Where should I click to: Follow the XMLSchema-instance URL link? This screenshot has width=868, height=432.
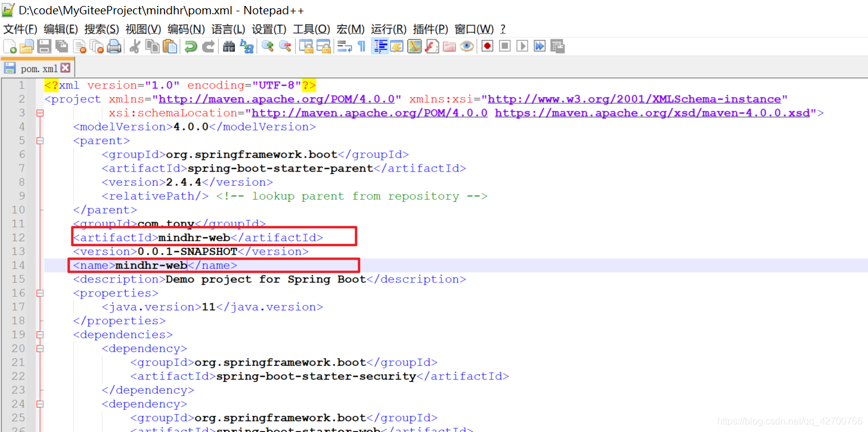pos(634,99)
